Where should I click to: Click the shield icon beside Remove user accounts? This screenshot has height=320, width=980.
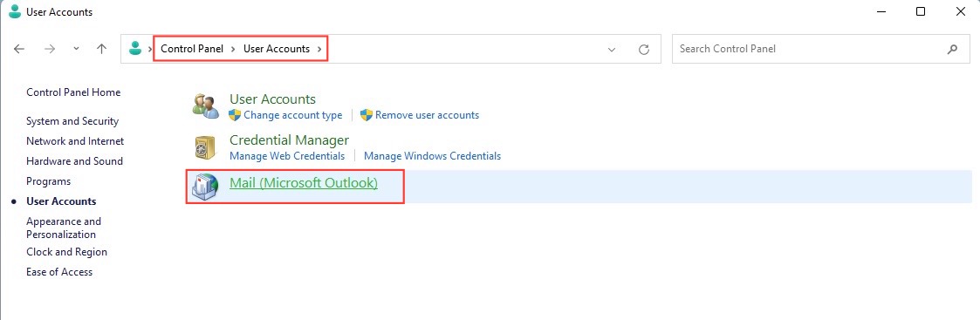367,115
